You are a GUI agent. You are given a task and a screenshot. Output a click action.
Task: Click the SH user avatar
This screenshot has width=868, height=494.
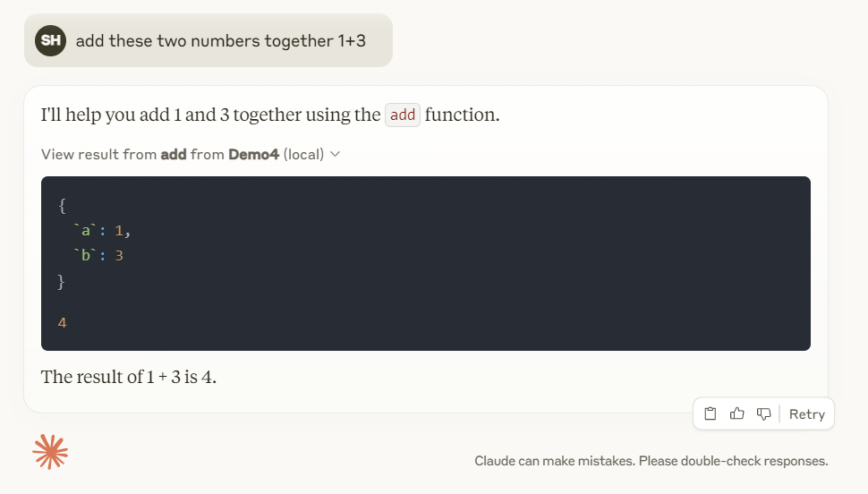coord(50,40)
